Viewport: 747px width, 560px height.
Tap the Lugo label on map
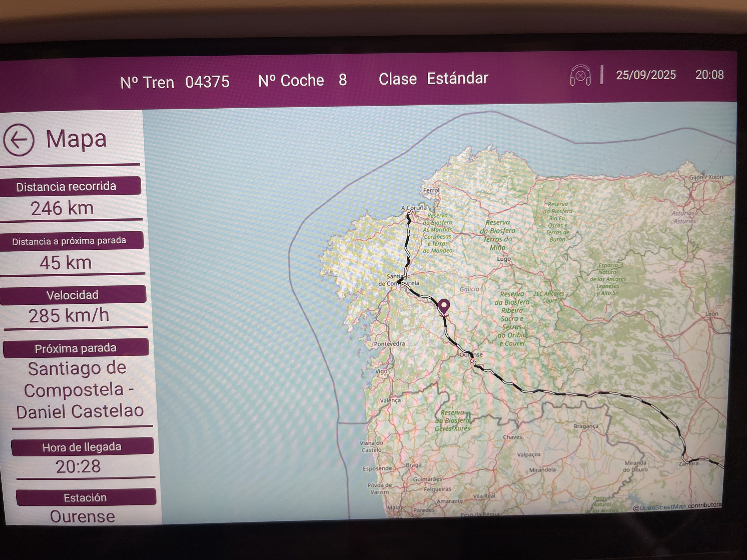(x=504, y=259)
